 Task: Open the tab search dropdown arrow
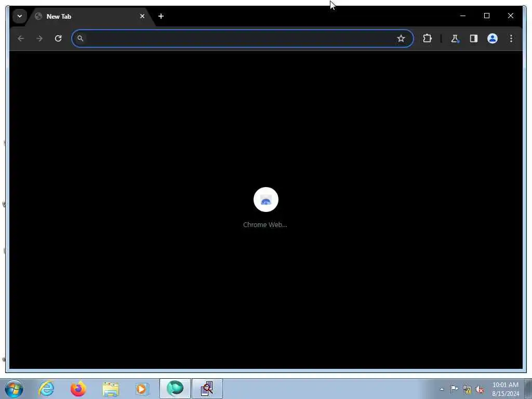pyautogui.click(x=20, y=16)
